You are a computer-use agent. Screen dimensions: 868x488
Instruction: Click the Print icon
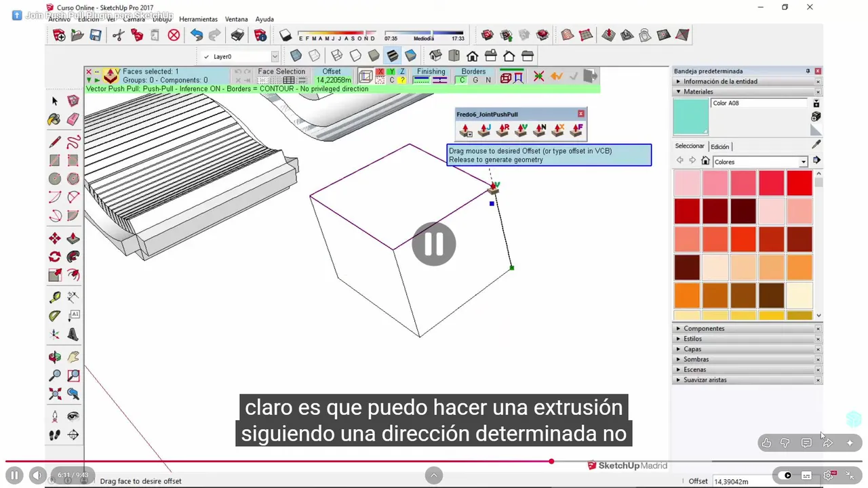point(237,35)
